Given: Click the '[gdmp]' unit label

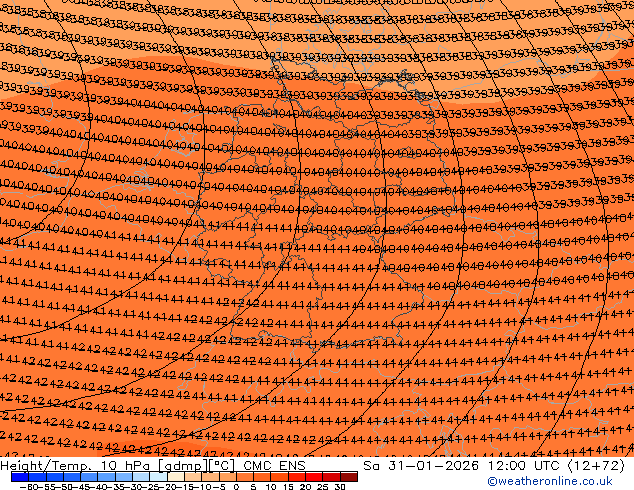Looking at the screenshot, I should click(x=181, y=466).
